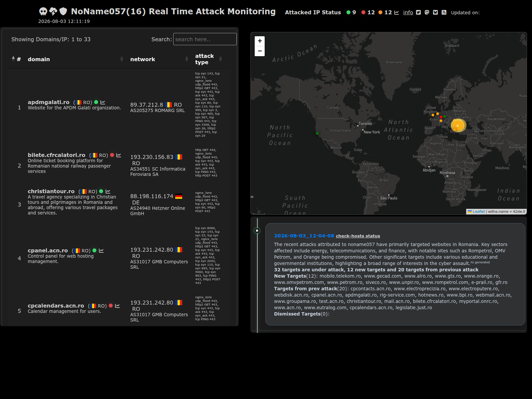
Task: Open the chart icon for christiantour.ro
Action: click(108, 192)
